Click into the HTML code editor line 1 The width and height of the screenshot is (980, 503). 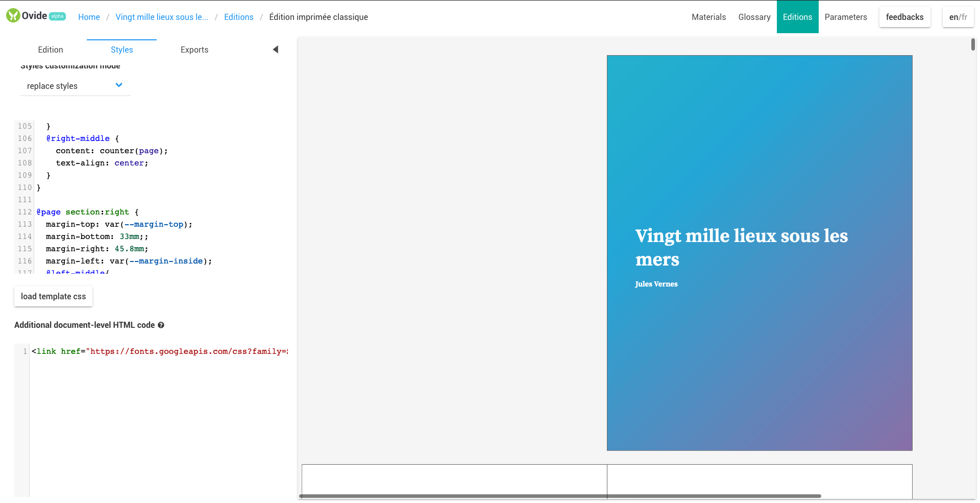pos(159,351)
